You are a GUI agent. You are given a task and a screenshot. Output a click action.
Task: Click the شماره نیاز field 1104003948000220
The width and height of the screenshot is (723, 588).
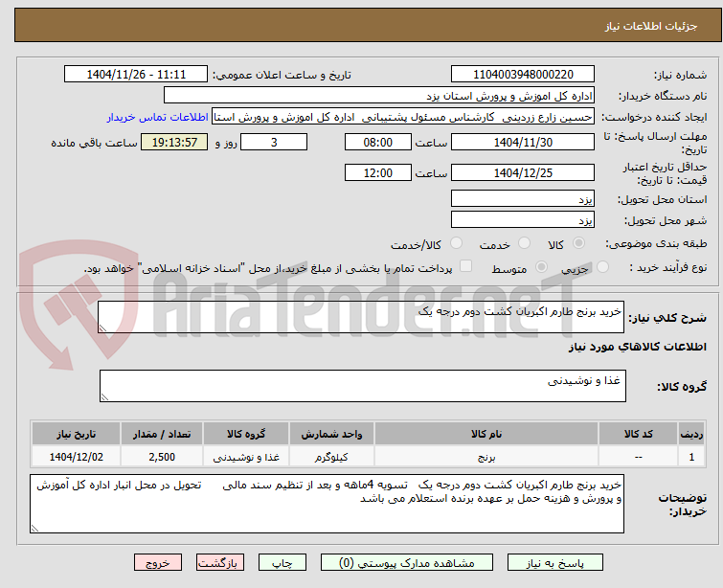tap(523, 75)
